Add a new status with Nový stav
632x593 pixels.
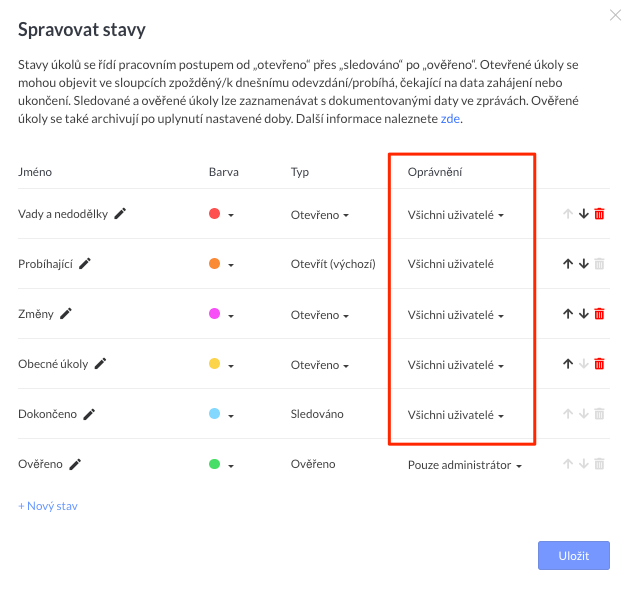point(47,506)
